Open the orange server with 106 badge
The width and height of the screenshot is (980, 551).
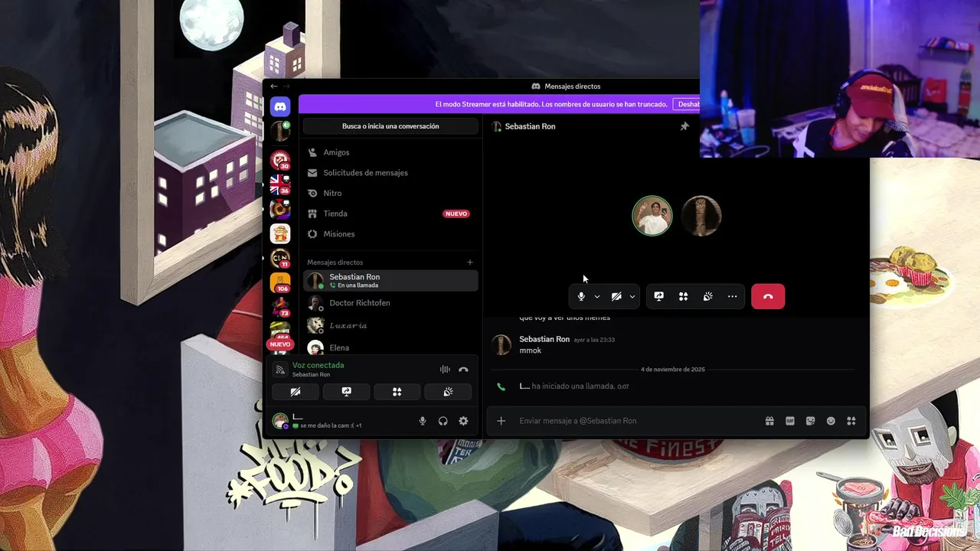click(x=280, y=283)
